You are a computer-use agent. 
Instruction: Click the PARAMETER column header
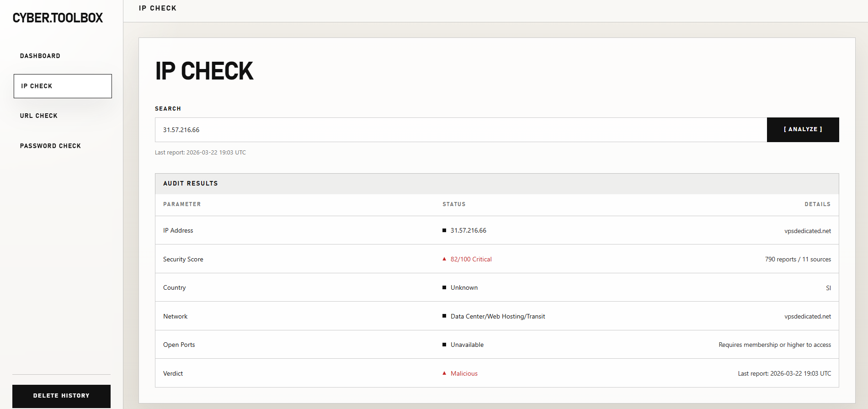point(182,204)
